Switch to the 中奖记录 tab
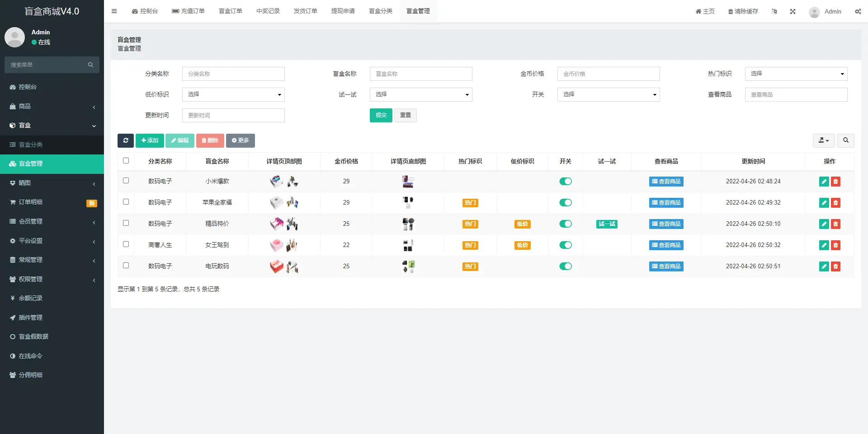This screenshot has width=868, height=434. coord(268,11)
